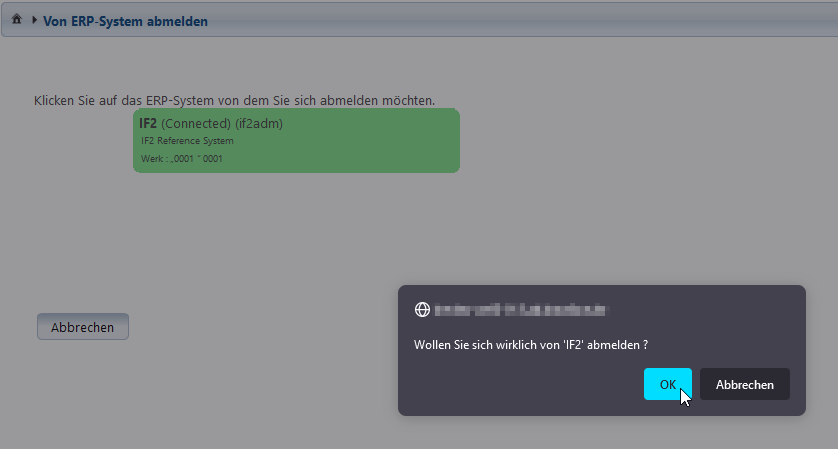Open the 'Von ERP-System abmelden' breadcrumb title
838x449 pixels.
(125, 20)
